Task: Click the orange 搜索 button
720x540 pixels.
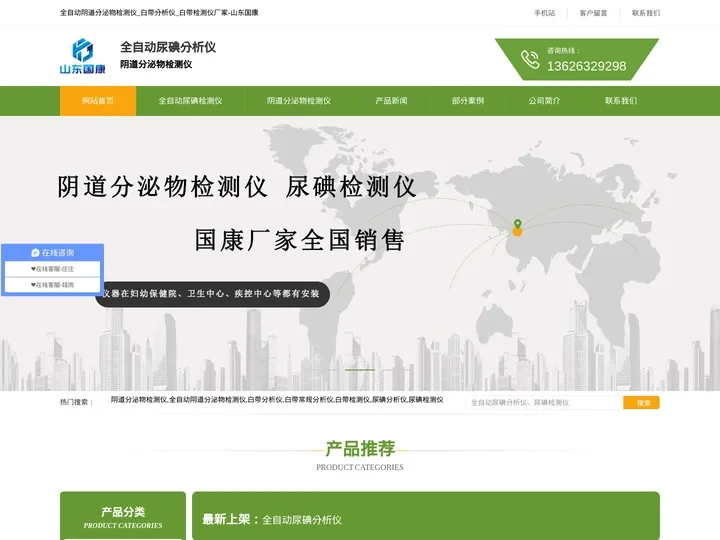Action: [641, 403]
